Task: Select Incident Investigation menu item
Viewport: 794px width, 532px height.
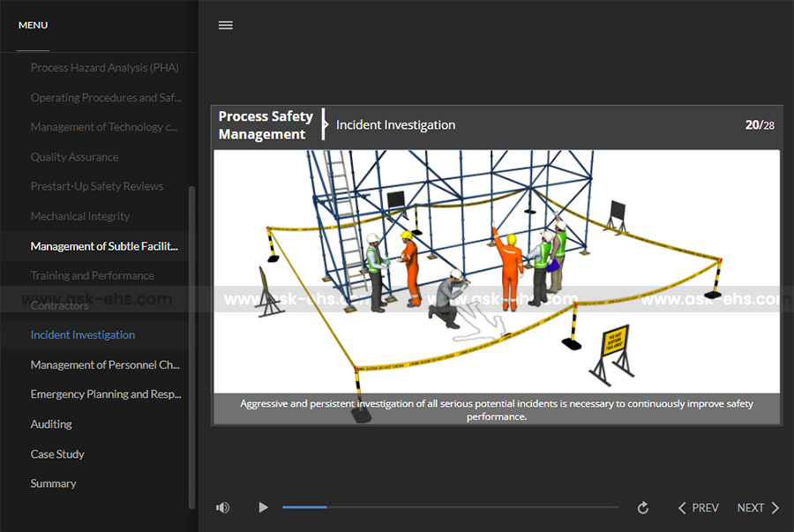Action: 83,335
